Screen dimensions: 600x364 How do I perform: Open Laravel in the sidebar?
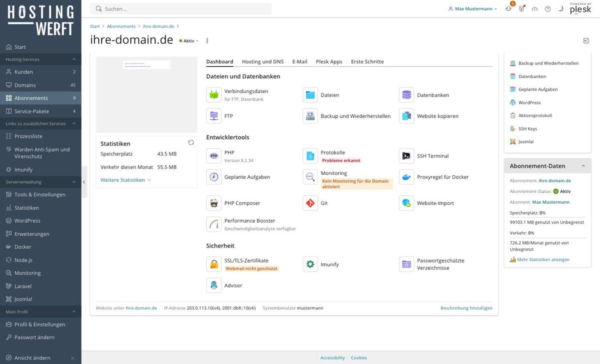tap(40, 286)
